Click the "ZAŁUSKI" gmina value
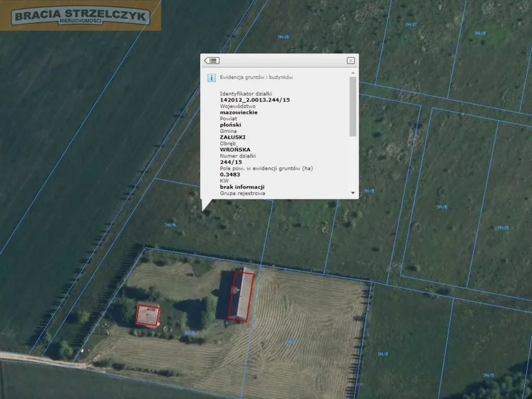 (232, 137)
